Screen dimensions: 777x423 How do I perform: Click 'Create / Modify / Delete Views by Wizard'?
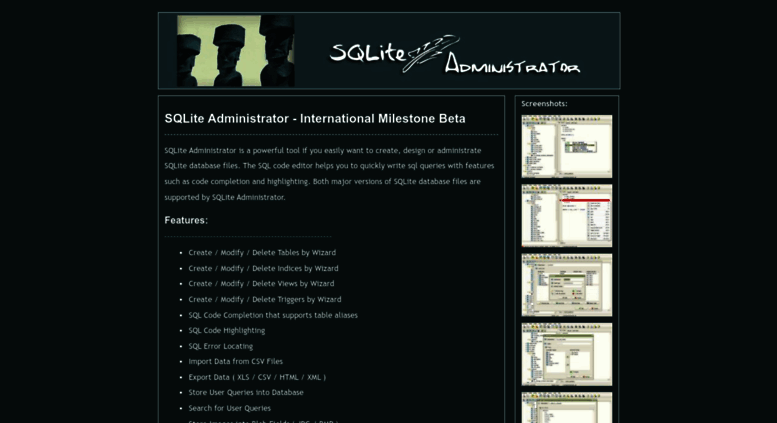[x=261, y=284]
